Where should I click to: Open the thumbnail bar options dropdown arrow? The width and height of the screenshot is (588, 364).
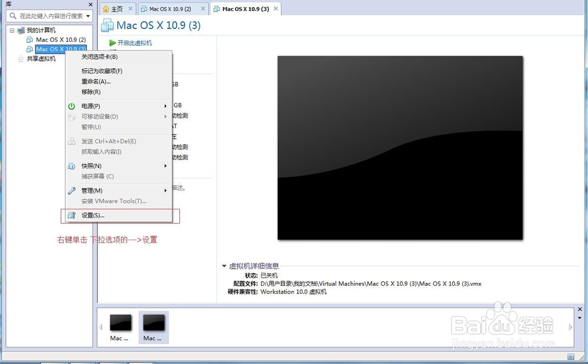(x=580, y=318)
